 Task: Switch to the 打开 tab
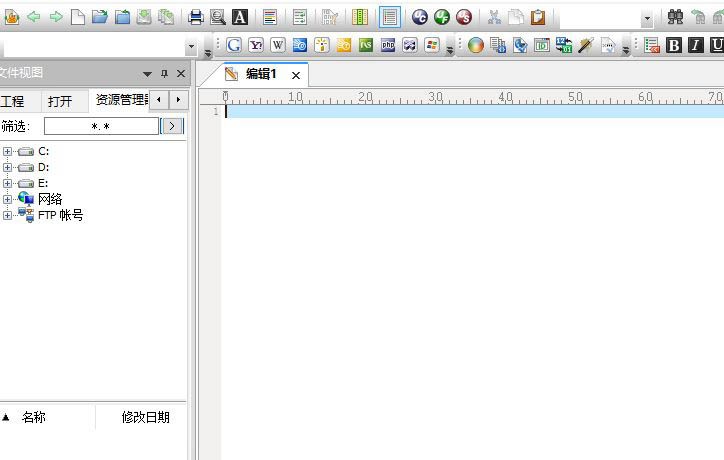click(60, 101)
